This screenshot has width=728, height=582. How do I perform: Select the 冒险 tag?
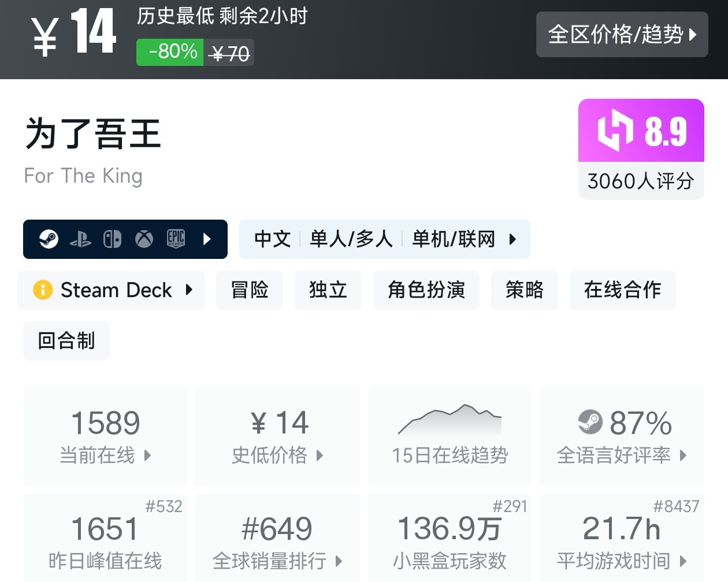pyautogui.click(x=250, y=290)
